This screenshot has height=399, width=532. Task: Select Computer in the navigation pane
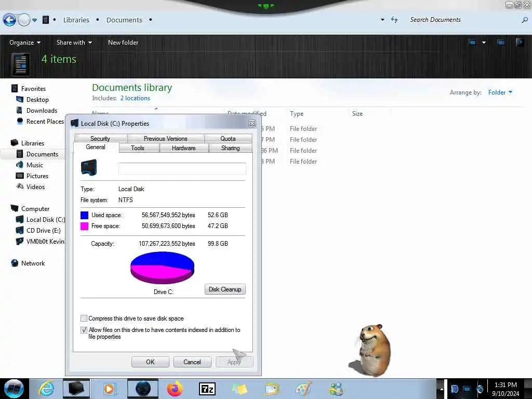pyautogui.click(x=35, y=209)
